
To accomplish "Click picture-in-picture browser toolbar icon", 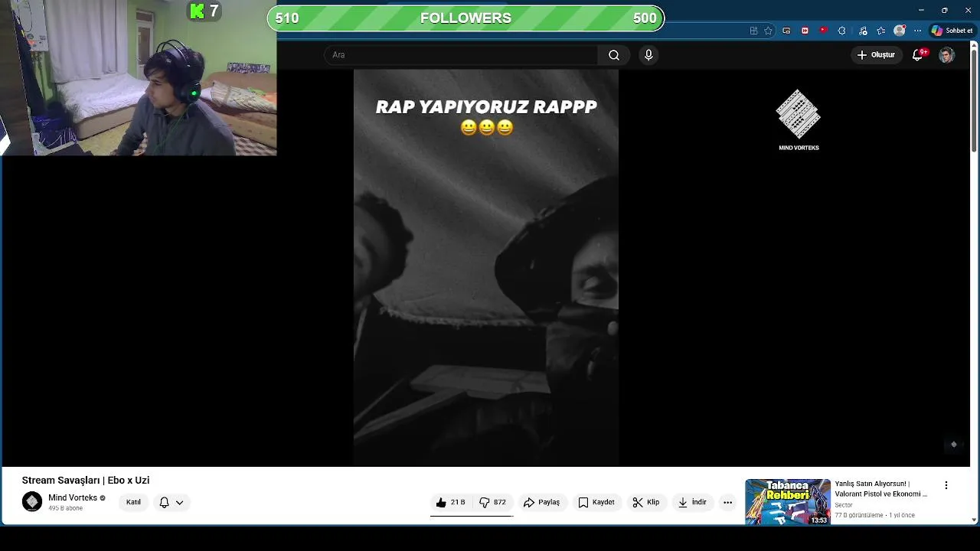I will [x=786, y=31].
